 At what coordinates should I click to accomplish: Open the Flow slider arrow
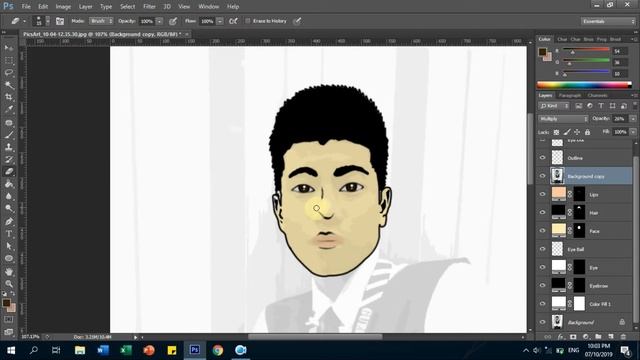tap(220, 21)
